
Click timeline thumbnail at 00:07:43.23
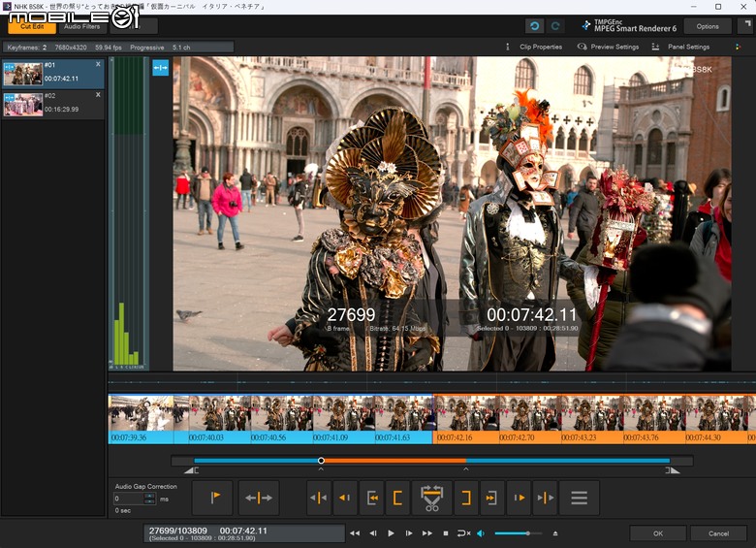[x=591, y=413]
